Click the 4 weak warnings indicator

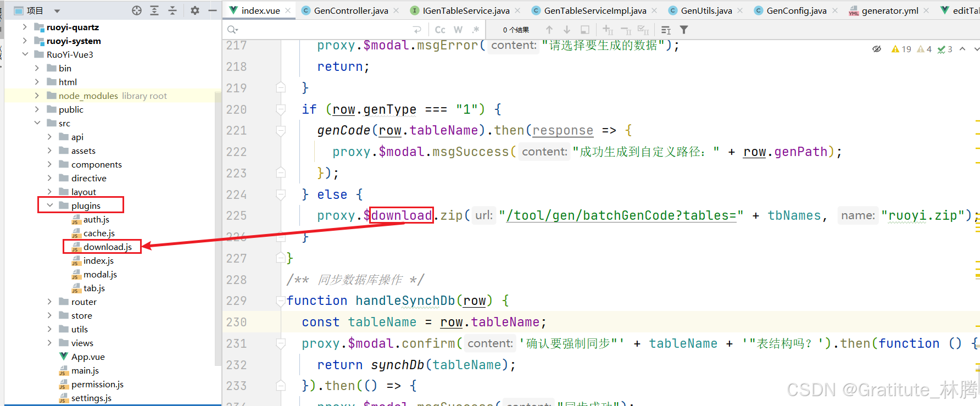pos(925,49)
